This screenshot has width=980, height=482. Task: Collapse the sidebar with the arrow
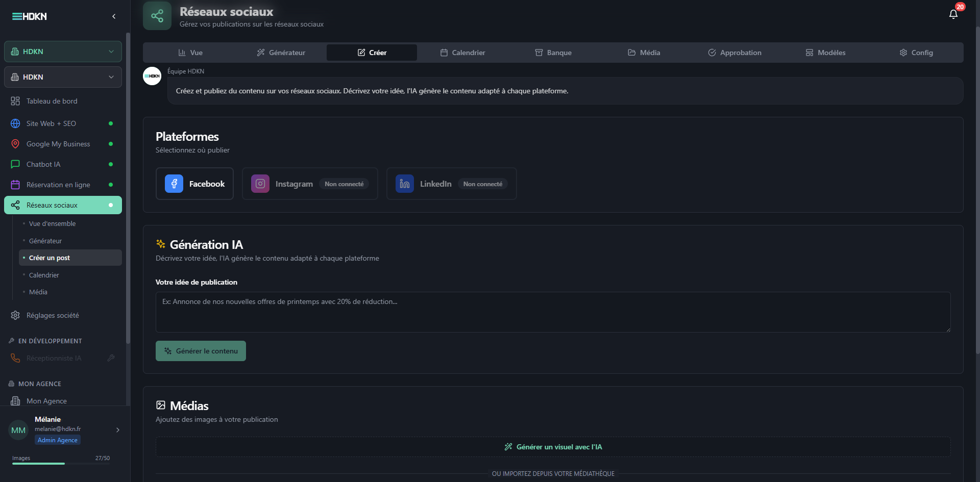[114, 16]
